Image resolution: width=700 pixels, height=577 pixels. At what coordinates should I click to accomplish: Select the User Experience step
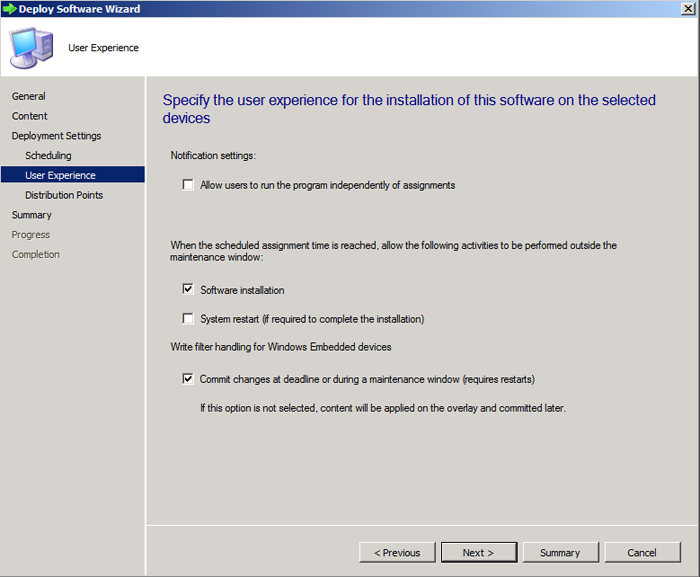click(x=60, y=175)
